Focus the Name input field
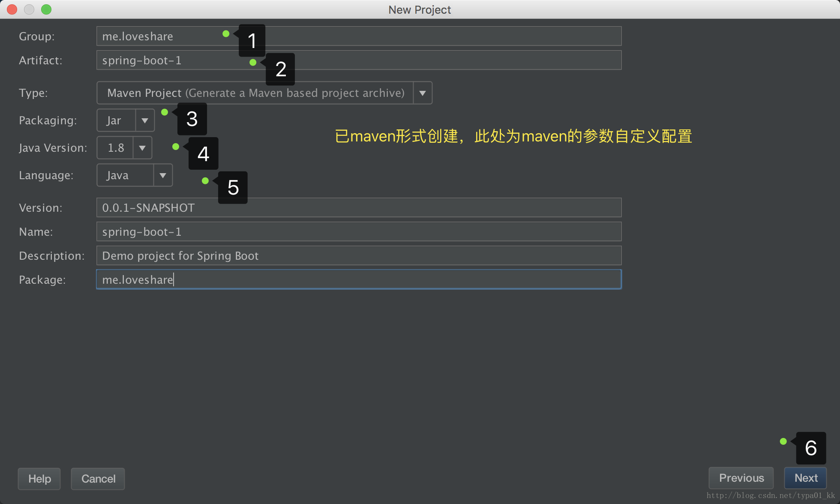Viewport: 840px width, 504px height. 358,232
